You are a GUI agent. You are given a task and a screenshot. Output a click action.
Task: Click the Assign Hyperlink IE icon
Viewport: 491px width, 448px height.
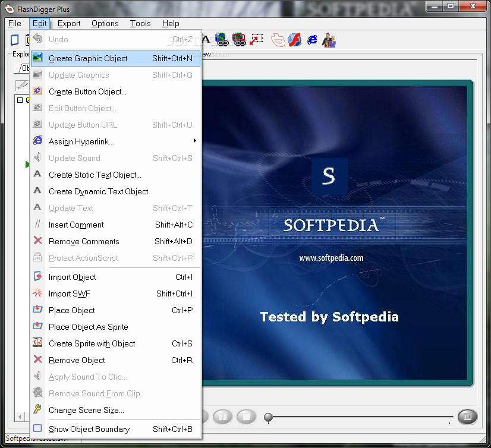click(37, 140)
